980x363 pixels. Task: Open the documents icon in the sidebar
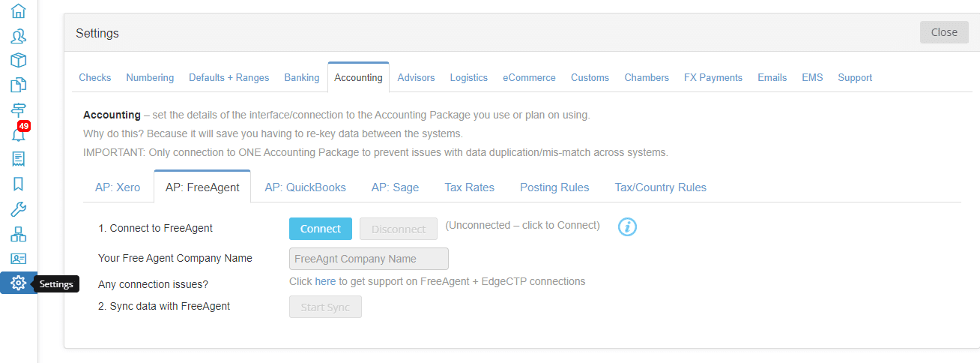[18, 85]
